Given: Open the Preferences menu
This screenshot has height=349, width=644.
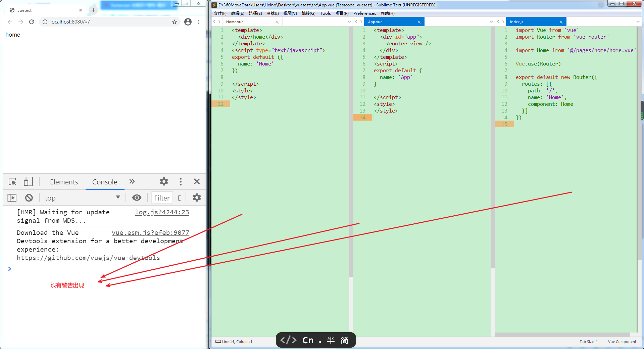Looking at the screenshot, I should (x=364, y=13).
